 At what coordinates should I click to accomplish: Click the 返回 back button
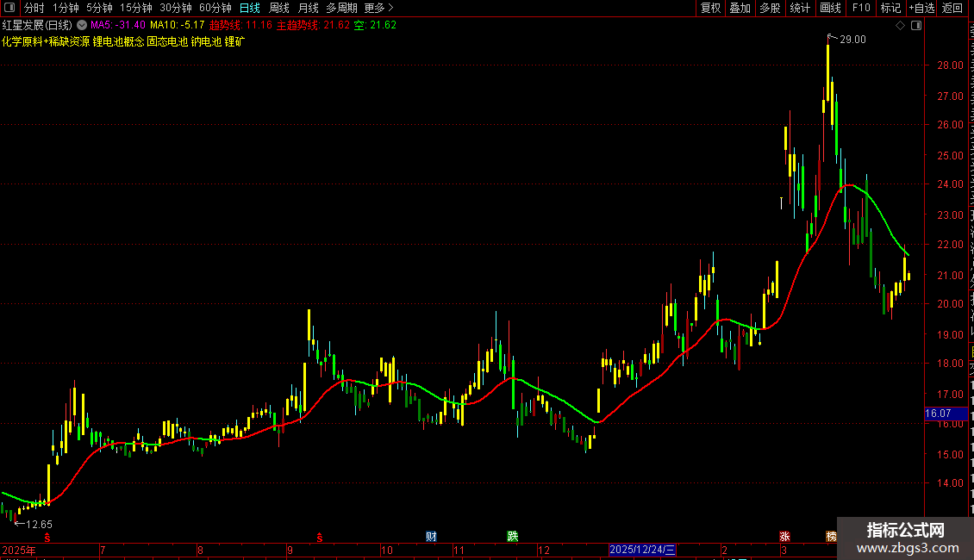click(x=952, y=8)
